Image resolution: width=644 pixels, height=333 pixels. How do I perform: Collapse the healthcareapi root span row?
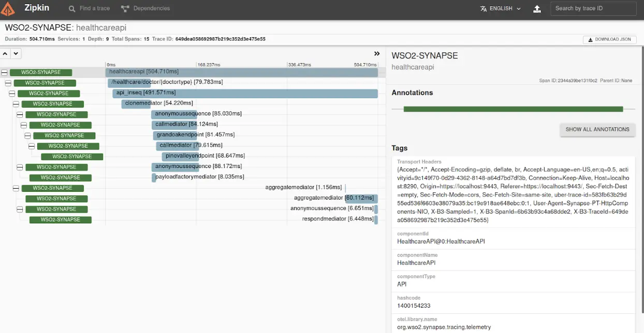click(4, 72)
